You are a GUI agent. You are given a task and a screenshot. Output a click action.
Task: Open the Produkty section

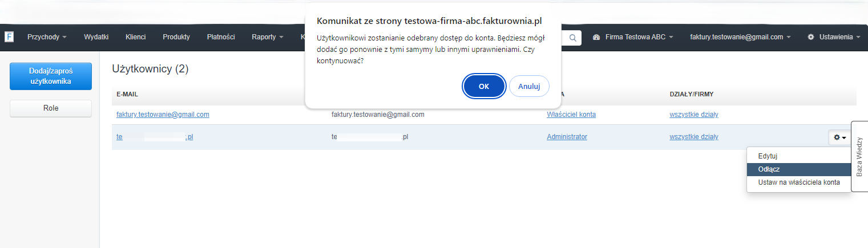tap(176, 37)
